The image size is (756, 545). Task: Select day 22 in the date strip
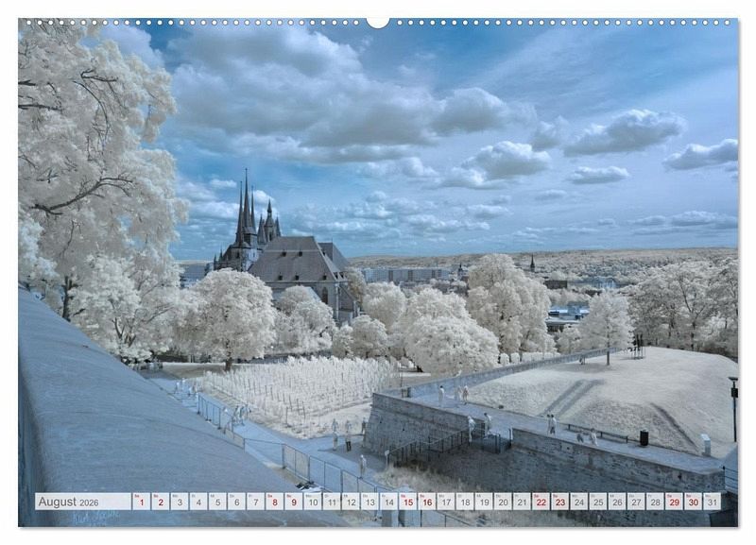tap(541, 502)
